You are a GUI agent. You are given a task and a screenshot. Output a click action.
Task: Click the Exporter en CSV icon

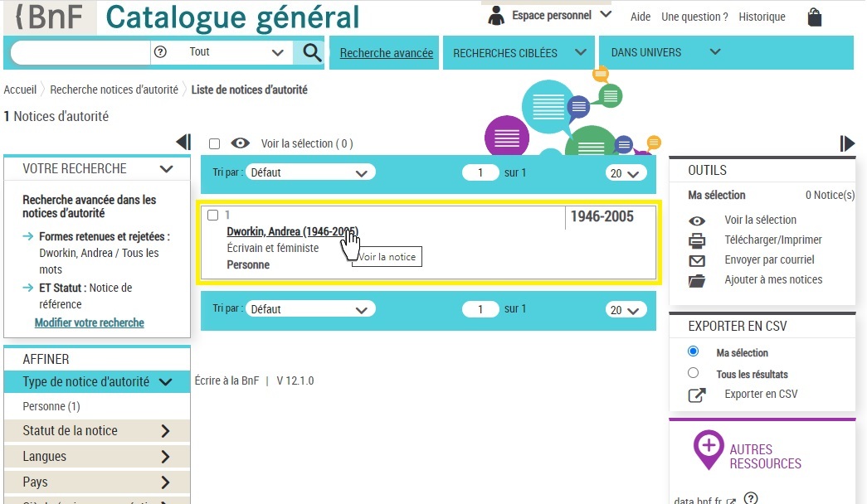click(697, 395)
